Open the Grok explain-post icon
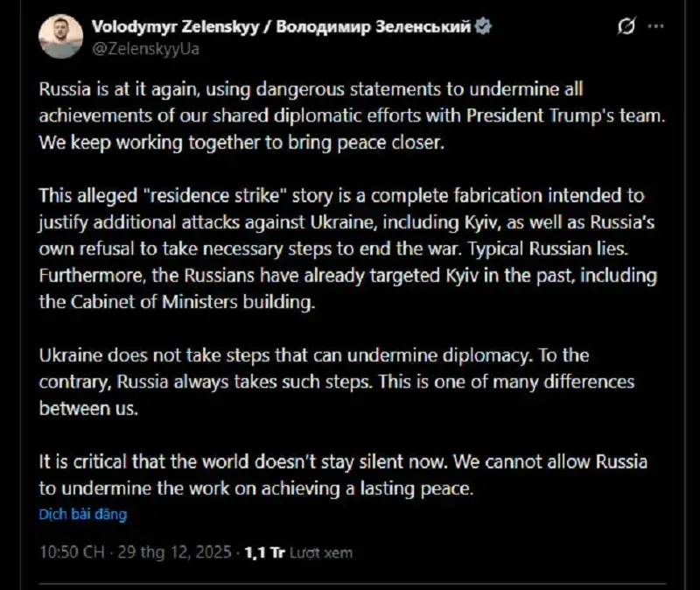The image size is (700, 590). coord(626,28)
